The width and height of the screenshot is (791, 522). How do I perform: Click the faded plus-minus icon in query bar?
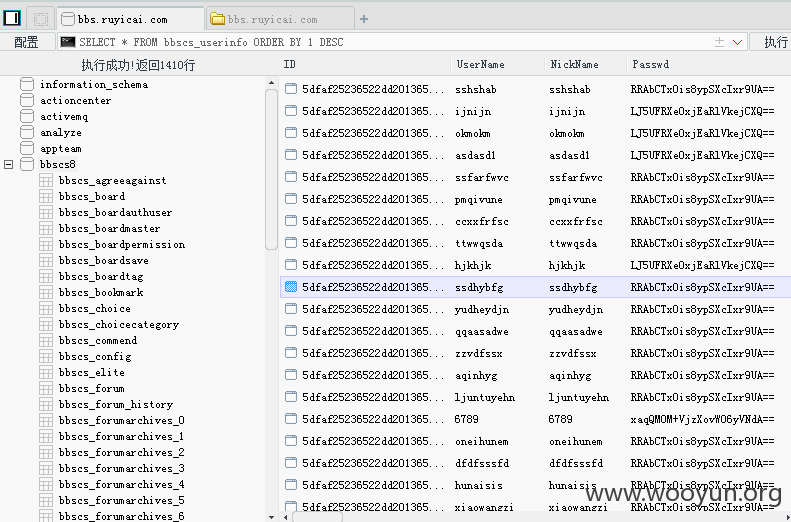click(x=719, y=42)
